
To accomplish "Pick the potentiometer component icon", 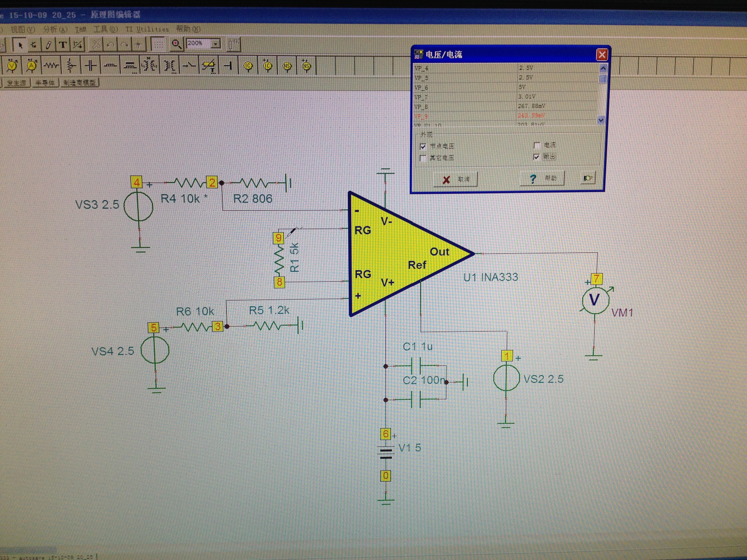I will click(70, 65).
